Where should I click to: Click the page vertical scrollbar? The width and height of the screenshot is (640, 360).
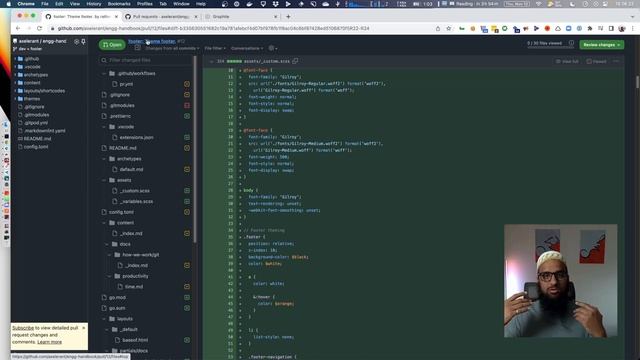coord(637,81)
